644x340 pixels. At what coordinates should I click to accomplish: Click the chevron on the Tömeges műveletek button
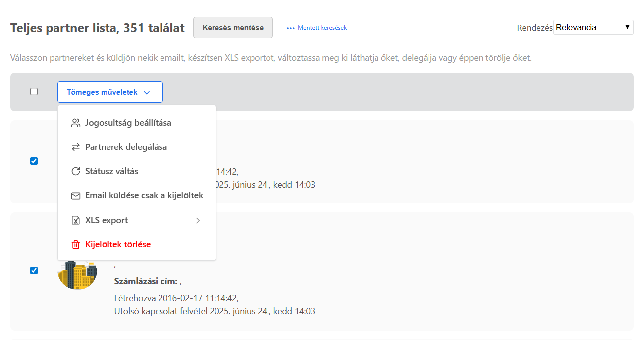pos(147,92)
